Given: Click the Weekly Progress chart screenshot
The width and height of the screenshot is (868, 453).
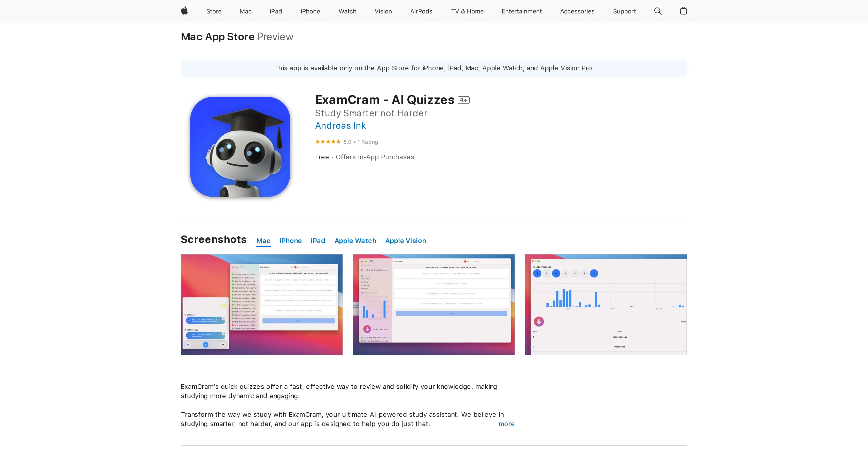Looking at the screenshot, I should pos(606,305).
